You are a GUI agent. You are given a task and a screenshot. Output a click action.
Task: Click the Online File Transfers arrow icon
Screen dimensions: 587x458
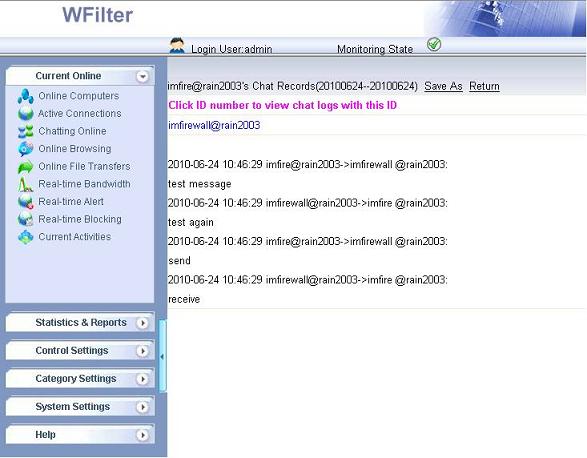25,167
